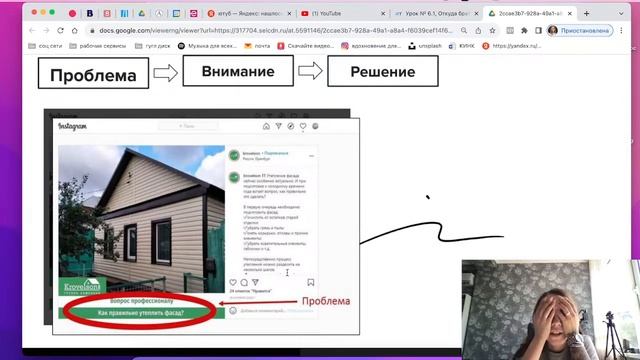Image resolution: width=640 pixels, height=360 pixels.
Task: Focus the docs.google.com address bar
Action: click(276, 31)
